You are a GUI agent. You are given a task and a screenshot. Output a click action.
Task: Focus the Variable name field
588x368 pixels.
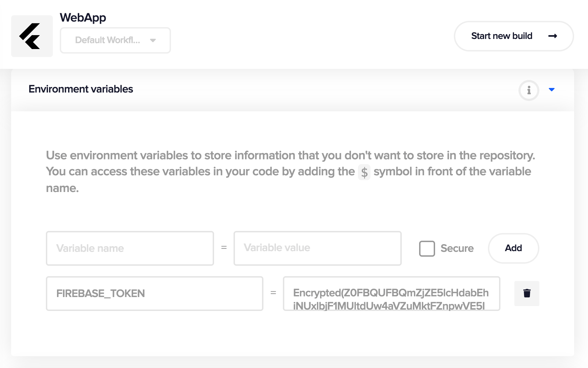130,248
